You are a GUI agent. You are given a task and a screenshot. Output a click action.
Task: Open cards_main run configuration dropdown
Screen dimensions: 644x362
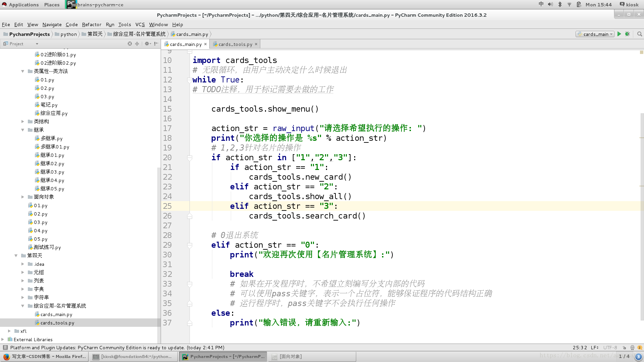[595, 34]
